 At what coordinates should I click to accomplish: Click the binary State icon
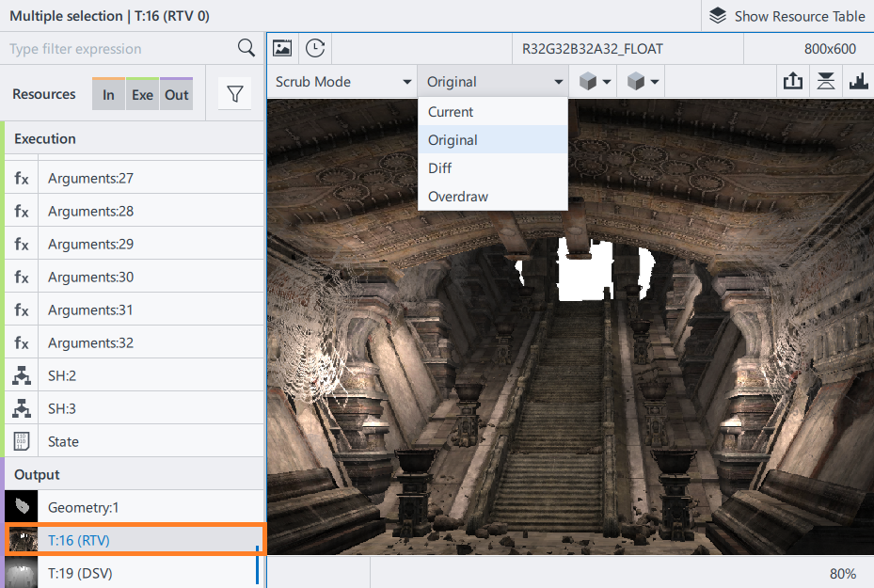pos(22,441)
